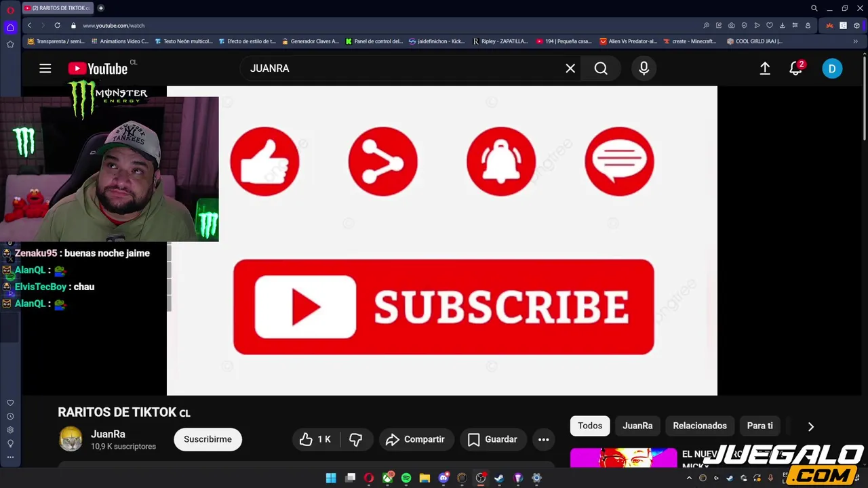
Task: Open browser tab search magnifier
Action: tap(814, 8)
